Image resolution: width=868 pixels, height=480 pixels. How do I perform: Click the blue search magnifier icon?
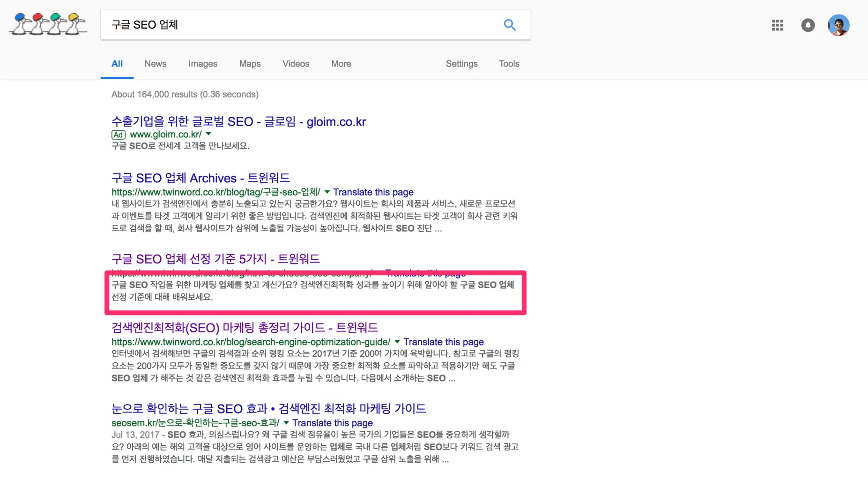coord(510,25)
